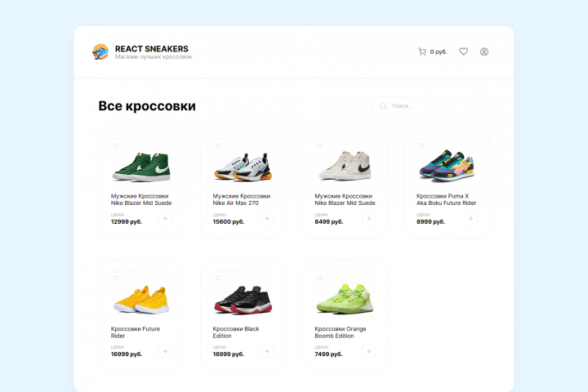The height and width of the screenshot is (392, 588).
Task: Add the 8499 руб. sneakers with plus
Action: pos(369,218)
